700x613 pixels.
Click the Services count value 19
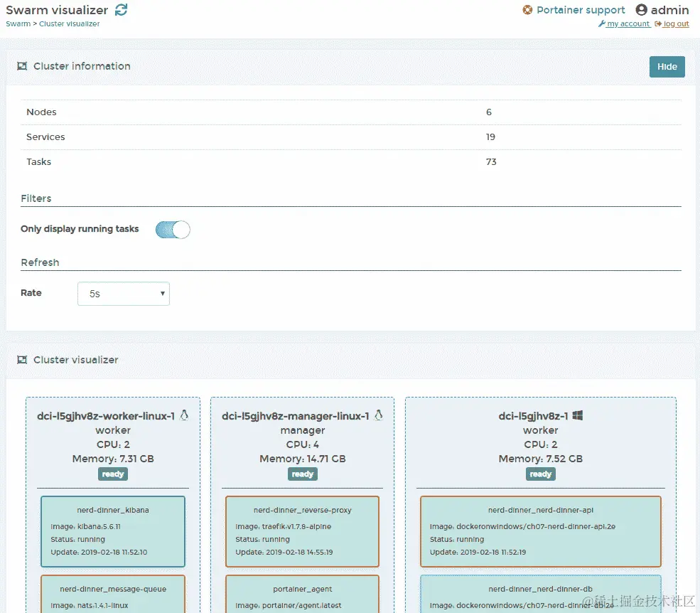(x=490, y=137)
